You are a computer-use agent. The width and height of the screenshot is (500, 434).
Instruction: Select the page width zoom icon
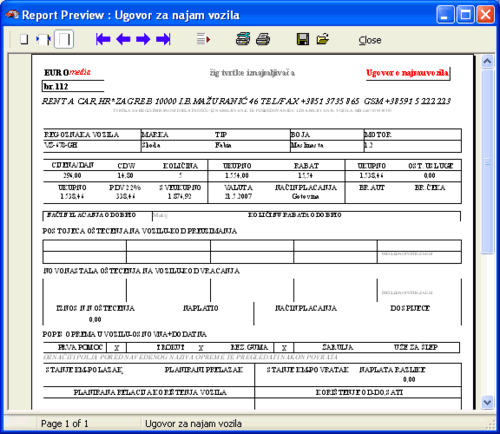pos(64,39)
